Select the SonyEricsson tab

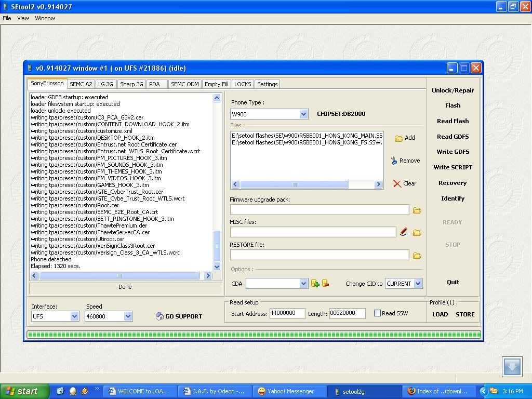47,83
